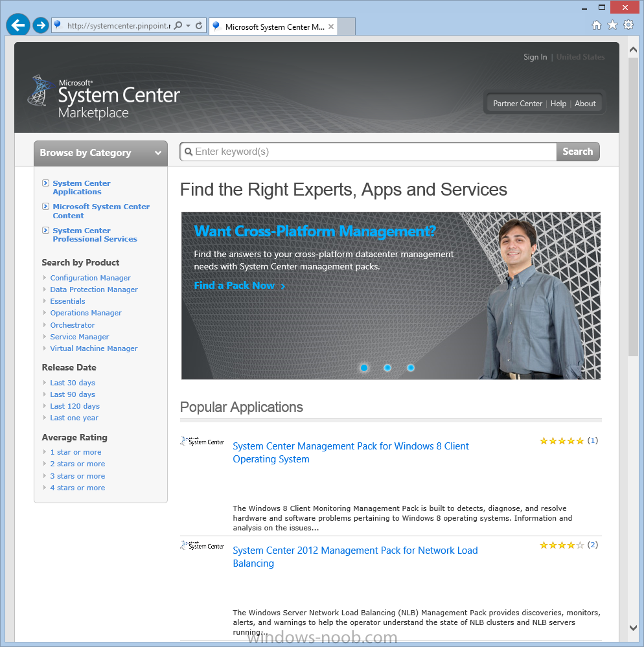644x647 pixels.
Task: Open the (1) review count link
Action: click(592, 440)
